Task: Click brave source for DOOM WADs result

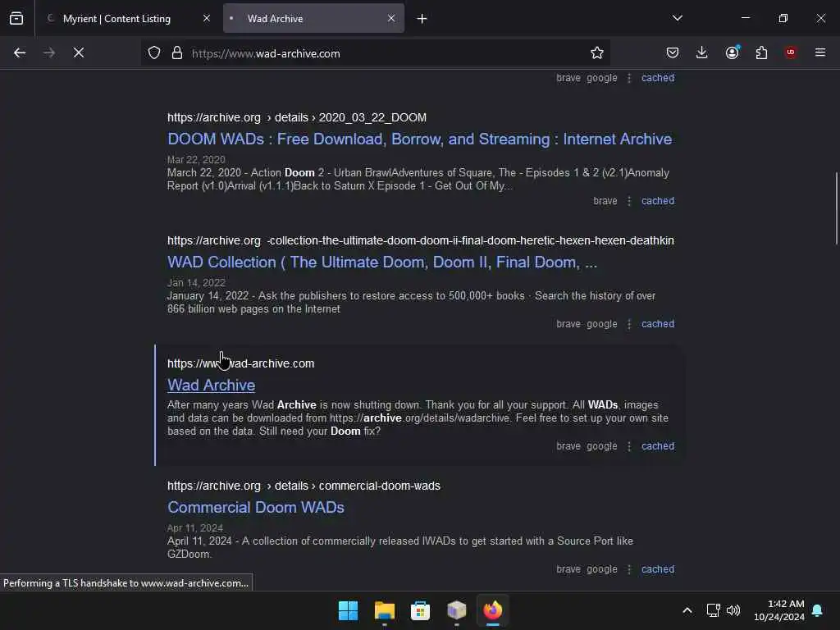Action: coord(605,201)
